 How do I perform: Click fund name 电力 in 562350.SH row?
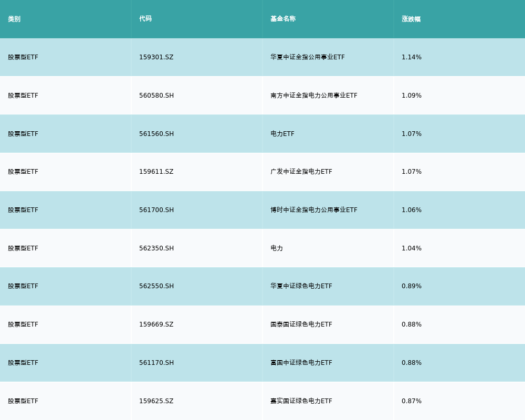[x=277, y=248]
